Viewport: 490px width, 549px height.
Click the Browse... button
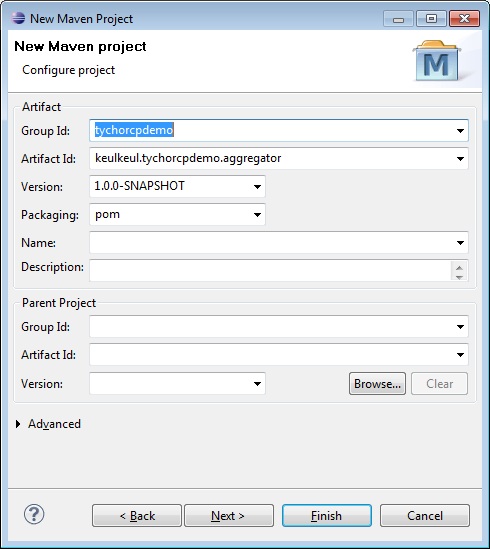pyautogui.click(x=377, y=384)
